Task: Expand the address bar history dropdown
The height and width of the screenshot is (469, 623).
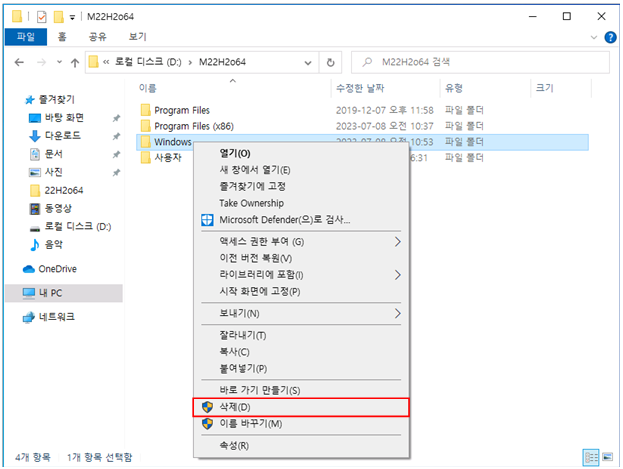Action: coord(308,63)
